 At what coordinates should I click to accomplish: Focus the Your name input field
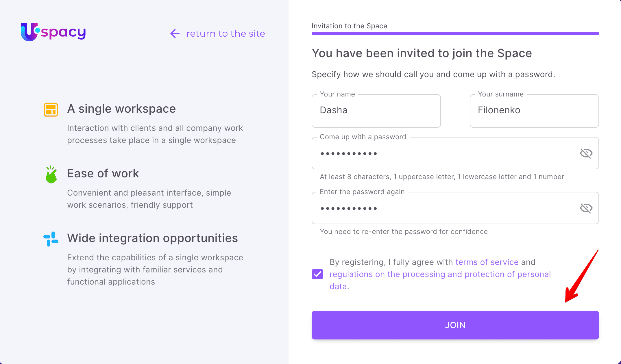pos(376,111)
